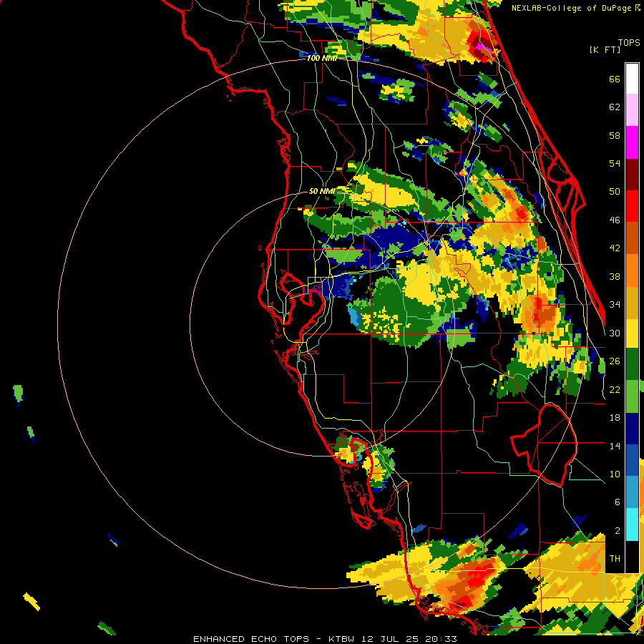Click the legend value "10"
Viewport: 644px width, 644px height.
[x=615, y=474]
